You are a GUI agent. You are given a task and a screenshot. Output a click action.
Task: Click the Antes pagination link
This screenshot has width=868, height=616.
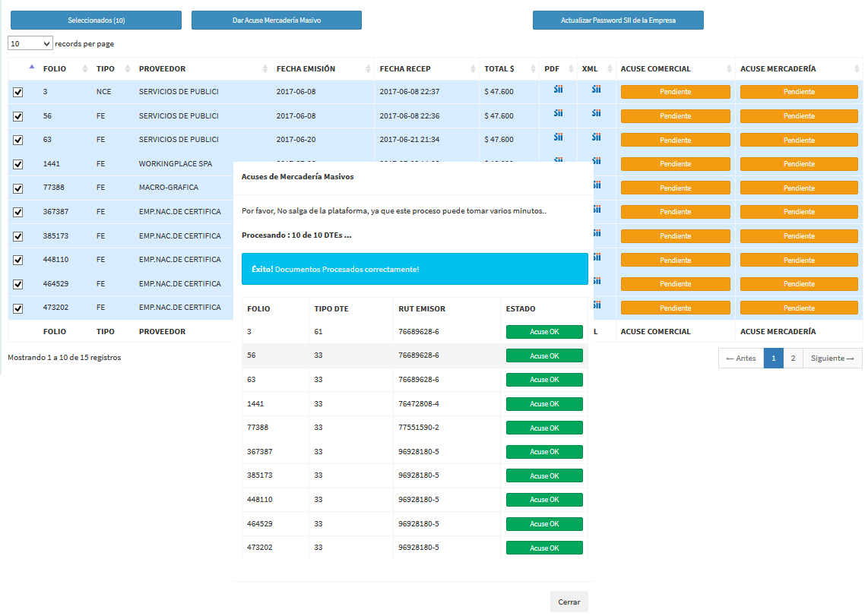click(x=740, y=359)
